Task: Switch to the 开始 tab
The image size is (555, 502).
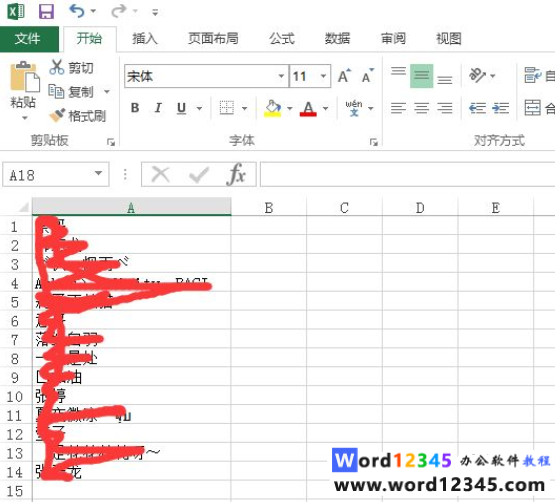Action: (90, 39)
